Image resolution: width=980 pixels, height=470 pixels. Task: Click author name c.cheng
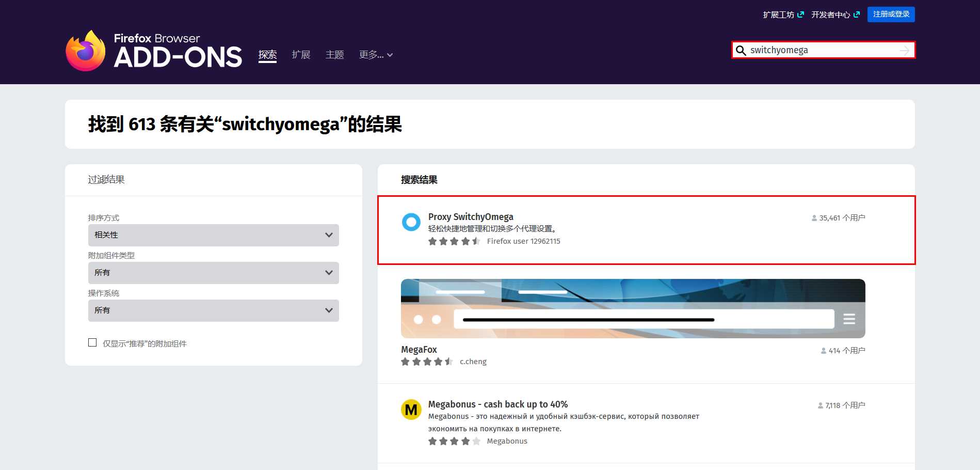pyautogui.click(x=473, y=362)
